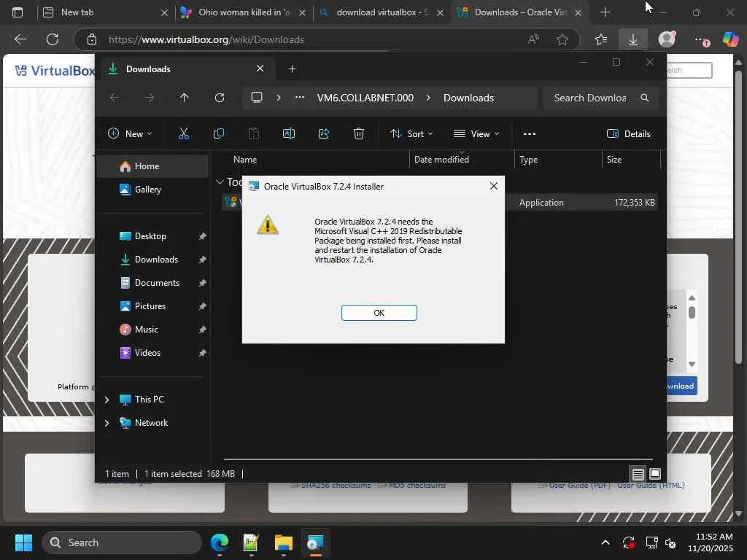Screen dimensions: 747x560
Task: Click the VirtualBox logo on webpage
Action: click(x=55, y=71)
